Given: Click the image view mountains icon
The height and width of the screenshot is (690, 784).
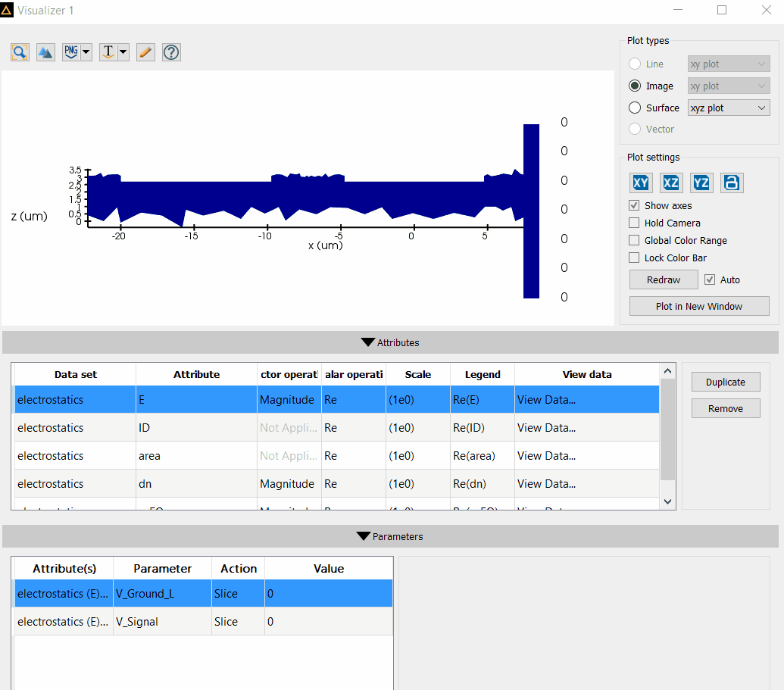Looking at the screenshot, I should point(45,52).
